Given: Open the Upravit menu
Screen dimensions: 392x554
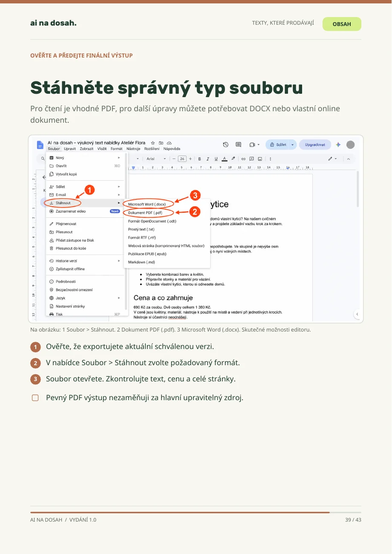Looking at the screenshot, I should click(x=70, y=149).
